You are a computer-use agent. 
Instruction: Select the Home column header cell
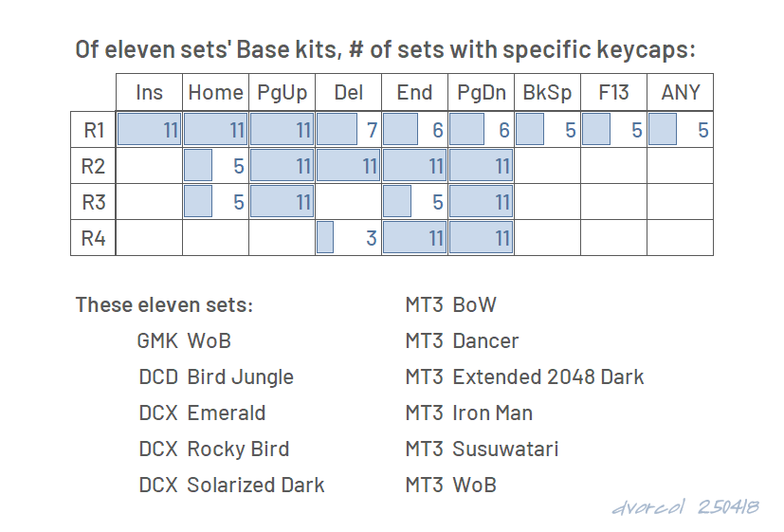[215, 93]
